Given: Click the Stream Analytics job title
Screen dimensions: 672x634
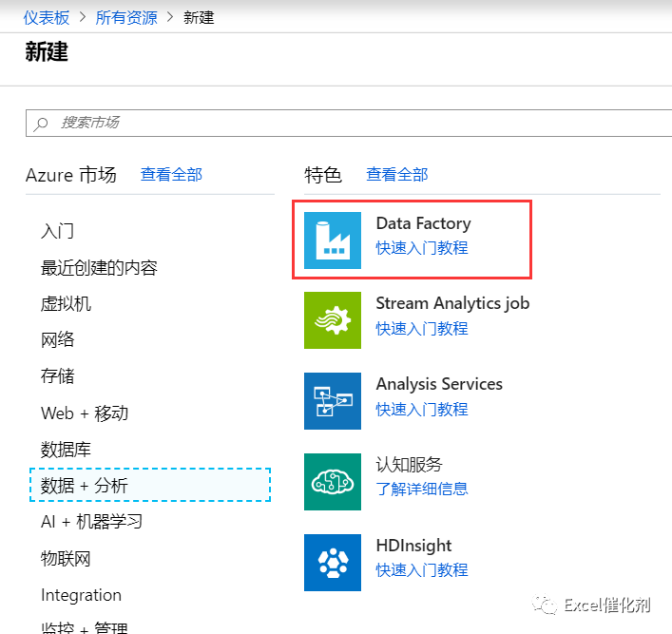Looking at the screenshot, I should pyautogui.click(x=452, y=303).
